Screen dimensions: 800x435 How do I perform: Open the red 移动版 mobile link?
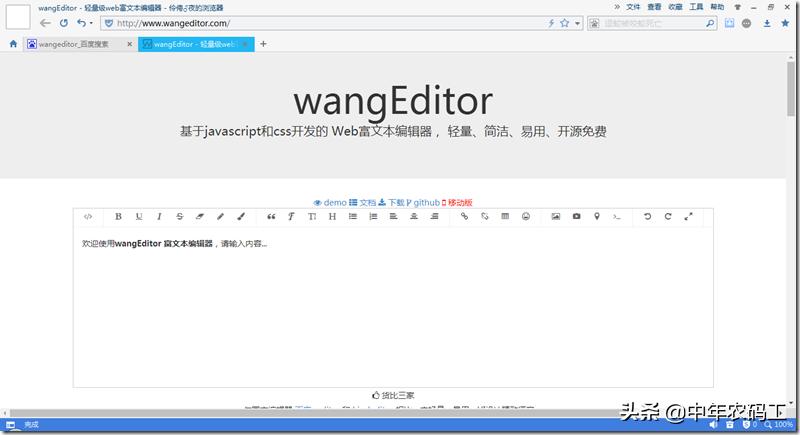[x=457, y=202]
